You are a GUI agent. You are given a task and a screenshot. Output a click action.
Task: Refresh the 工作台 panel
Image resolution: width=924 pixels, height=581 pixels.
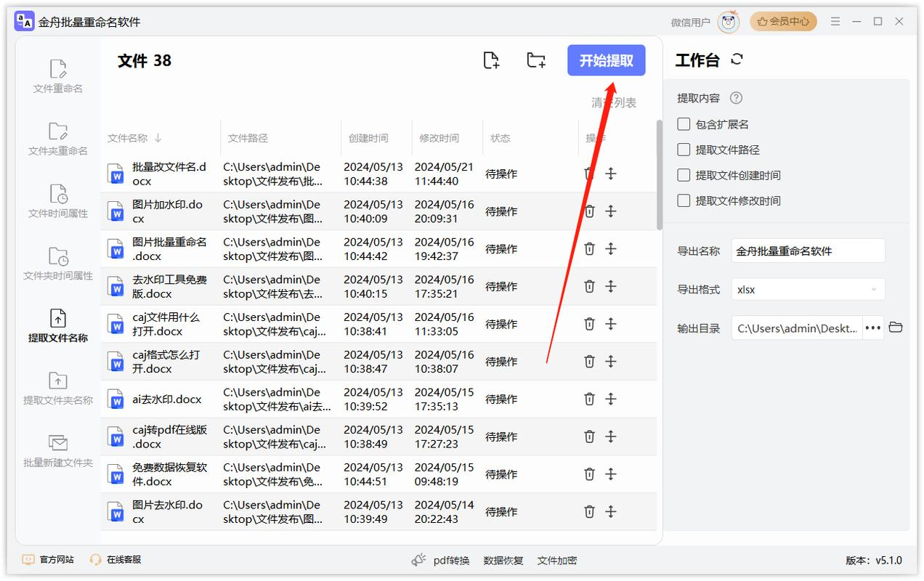pos(737,60)
